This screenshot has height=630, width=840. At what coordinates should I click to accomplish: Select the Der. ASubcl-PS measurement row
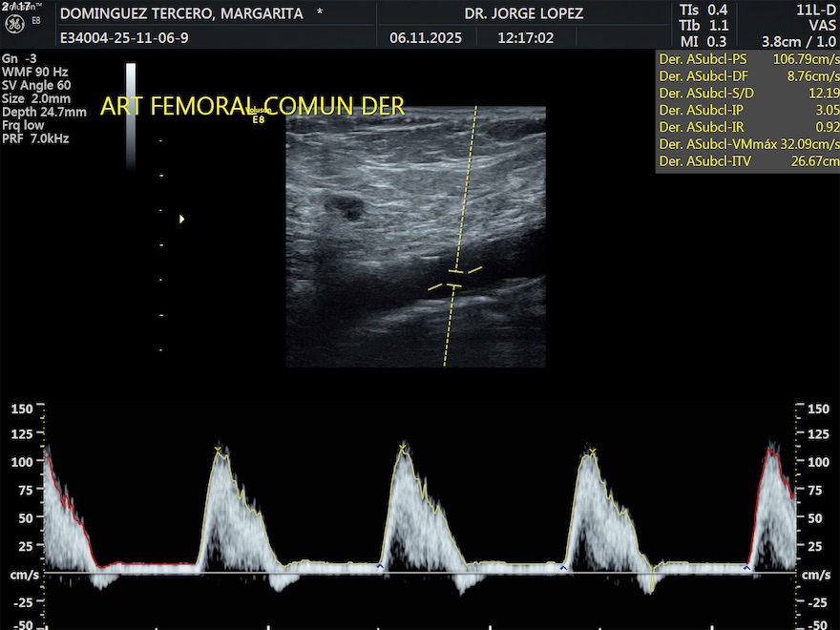click(747, 58)
